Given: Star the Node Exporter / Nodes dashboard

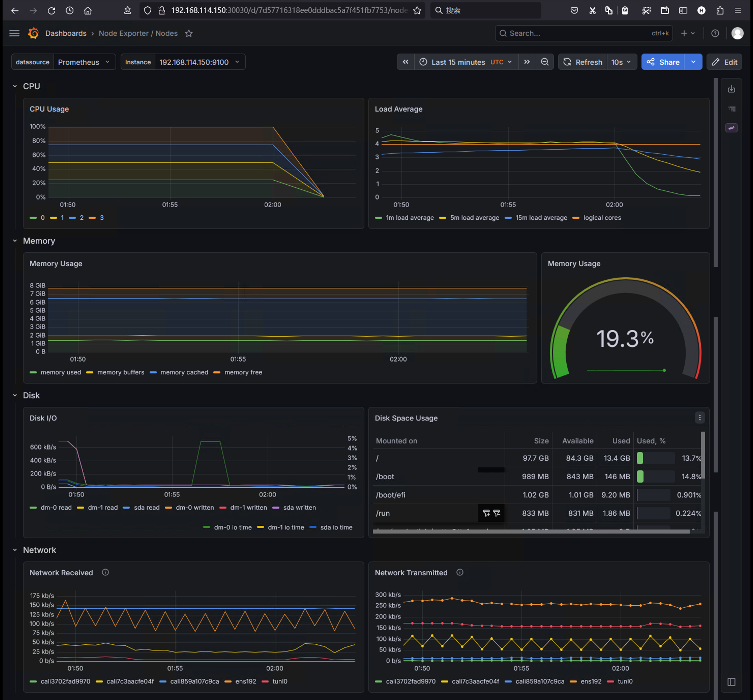Looking at the screenshot, I should tap(189, 33).
